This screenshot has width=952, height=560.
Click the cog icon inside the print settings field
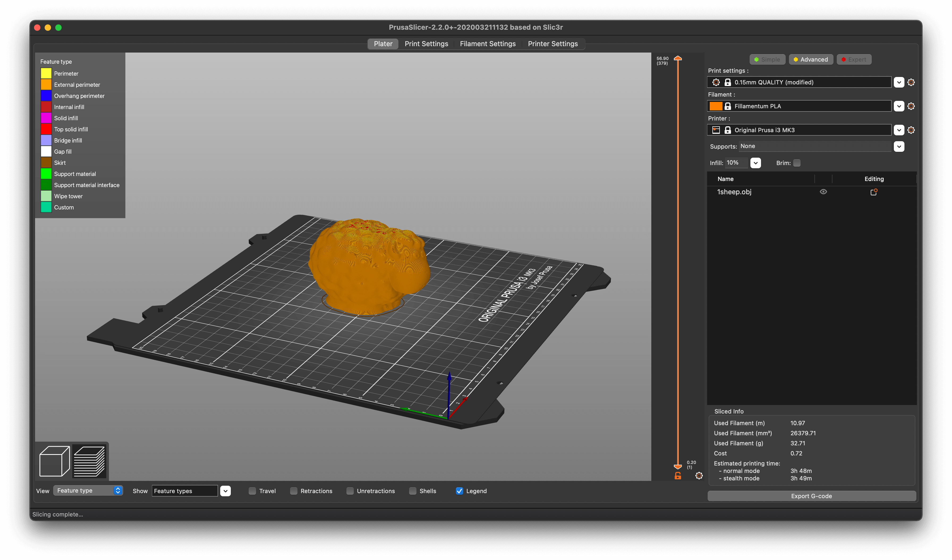coord(716,82)
